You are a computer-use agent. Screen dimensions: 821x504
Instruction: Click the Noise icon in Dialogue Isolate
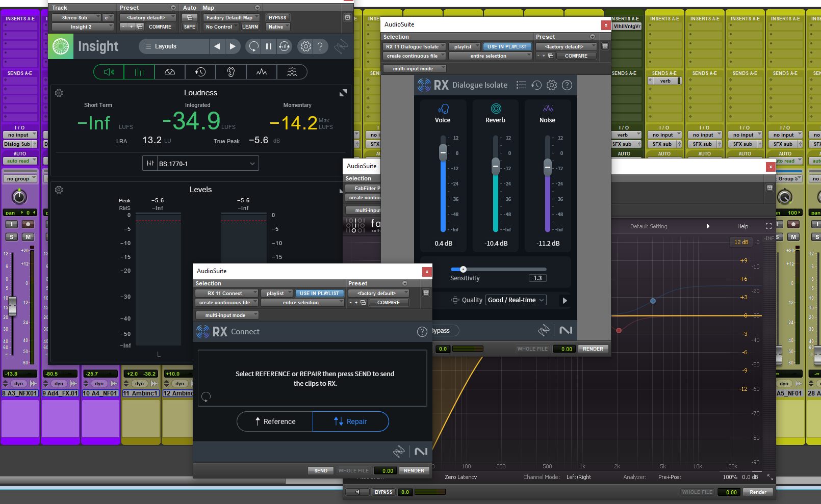tap(548, 109)
